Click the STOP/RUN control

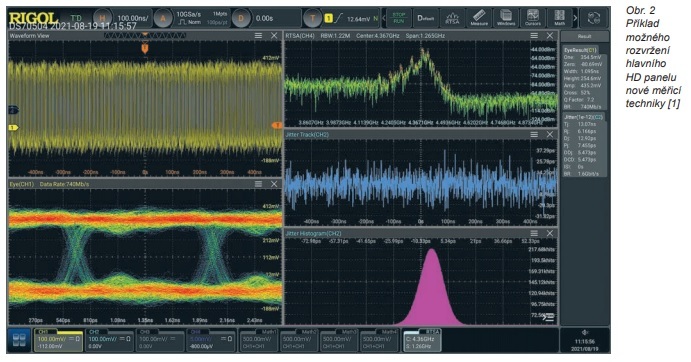pos(398,18)
